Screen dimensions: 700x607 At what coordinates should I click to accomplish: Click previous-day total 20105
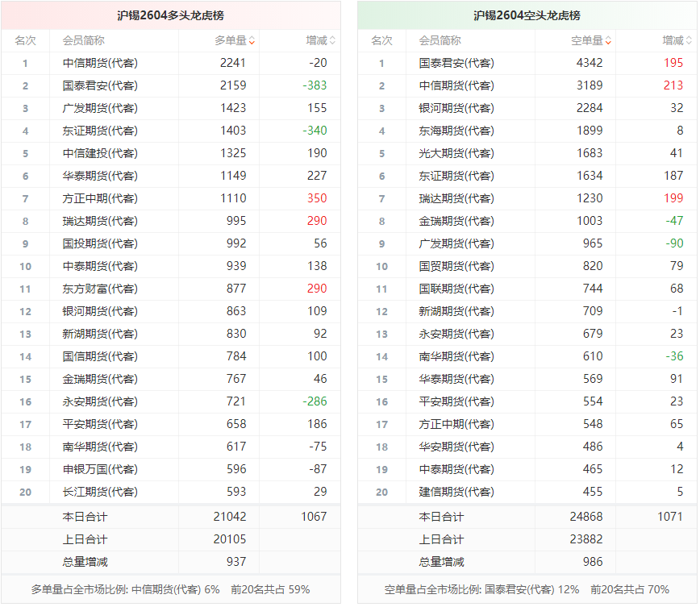230,539
